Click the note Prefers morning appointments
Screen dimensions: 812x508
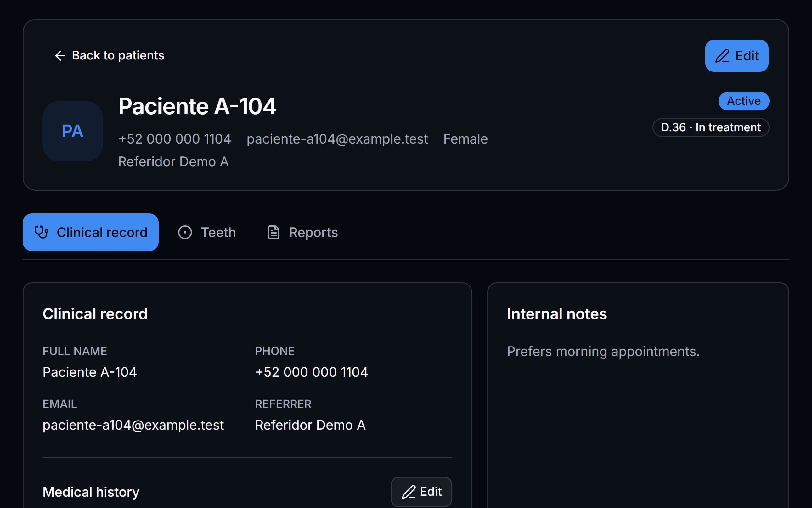[603, 352]
